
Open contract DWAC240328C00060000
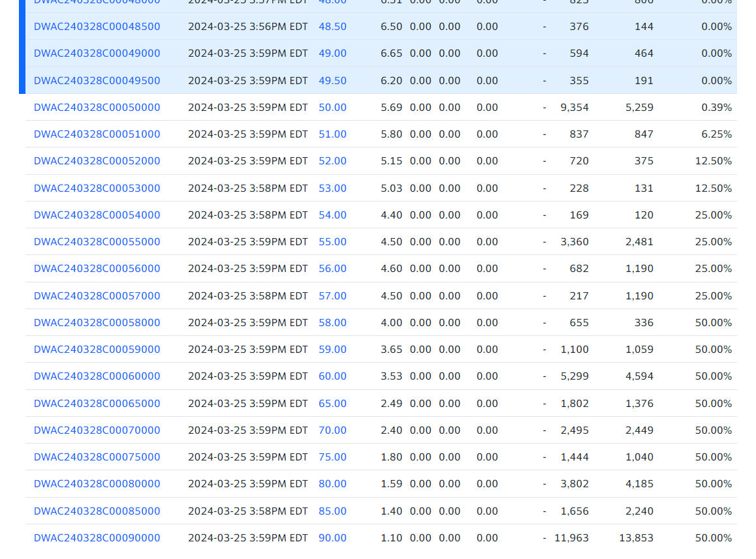pos(97,376)
